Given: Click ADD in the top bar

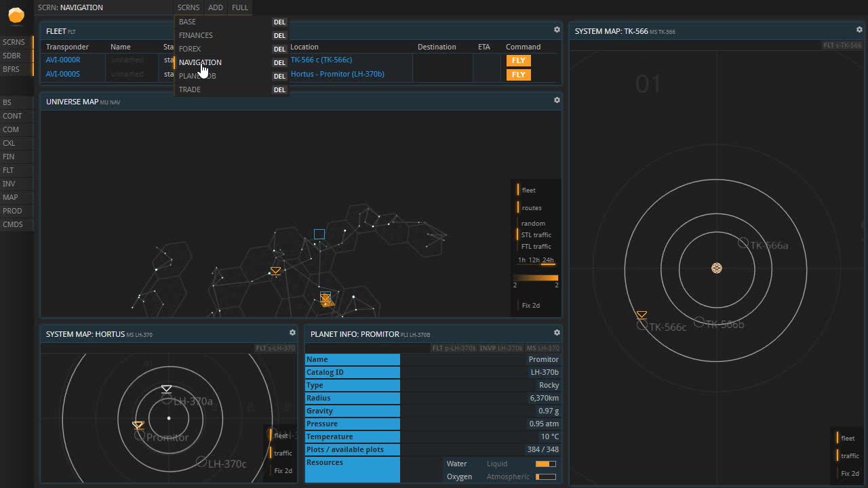Looking at the screenshot, I should tap(216, 7).
